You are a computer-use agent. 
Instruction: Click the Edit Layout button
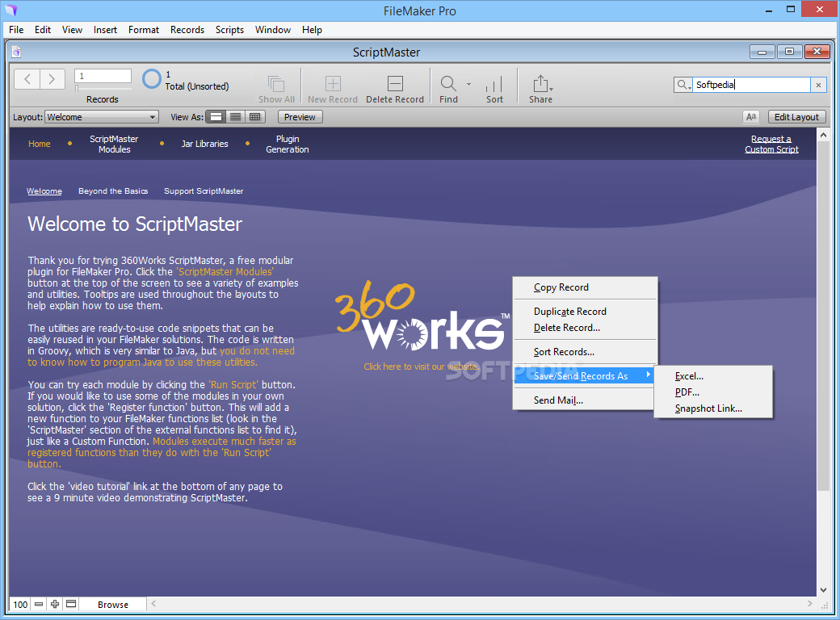point(796,117)
